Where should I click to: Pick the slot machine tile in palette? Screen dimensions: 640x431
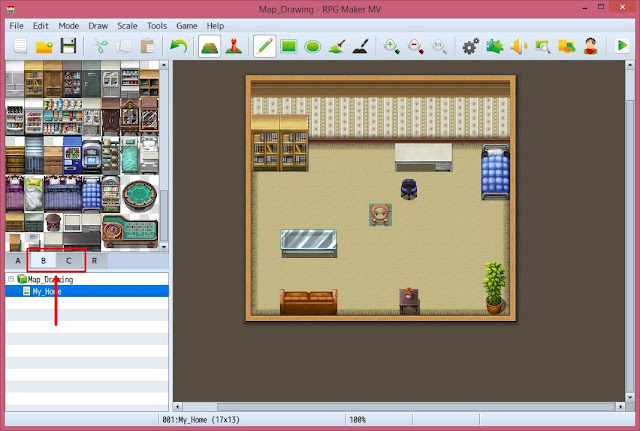(111, 194)
